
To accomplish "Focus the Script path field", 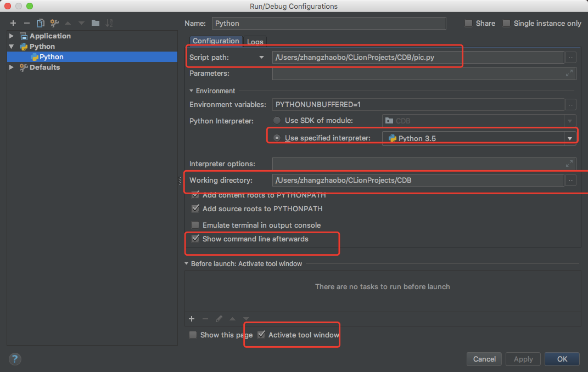I will click(418, 57).
